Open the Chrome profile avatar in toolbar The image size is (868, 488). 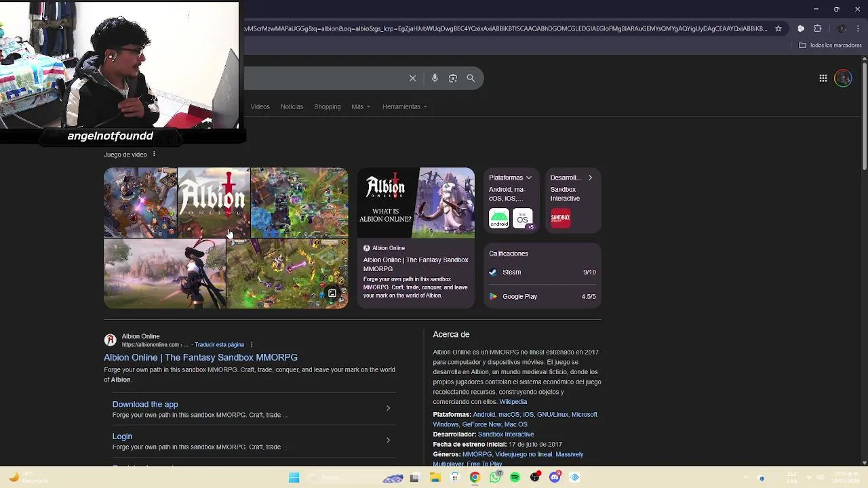(x=842, y=28)
